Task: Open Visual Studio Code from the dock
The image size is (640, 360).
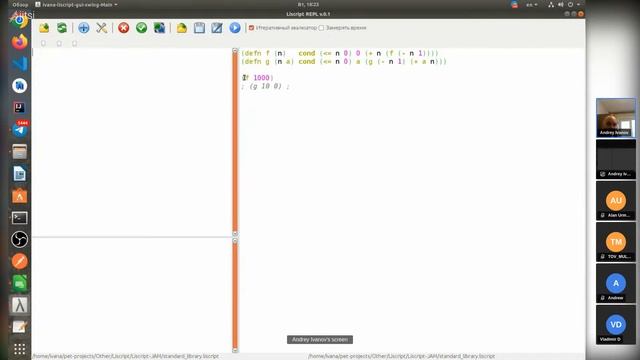Action: [19, 64]
